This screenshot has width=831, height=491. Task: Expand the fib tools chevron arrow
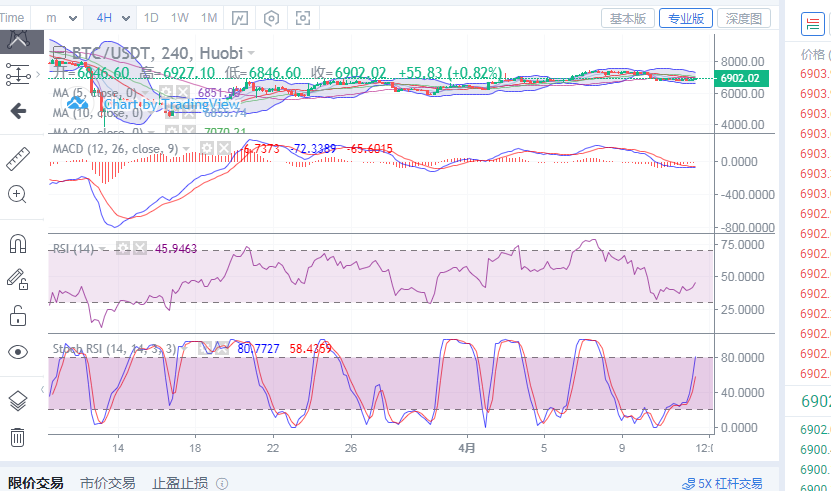point(38,74)
